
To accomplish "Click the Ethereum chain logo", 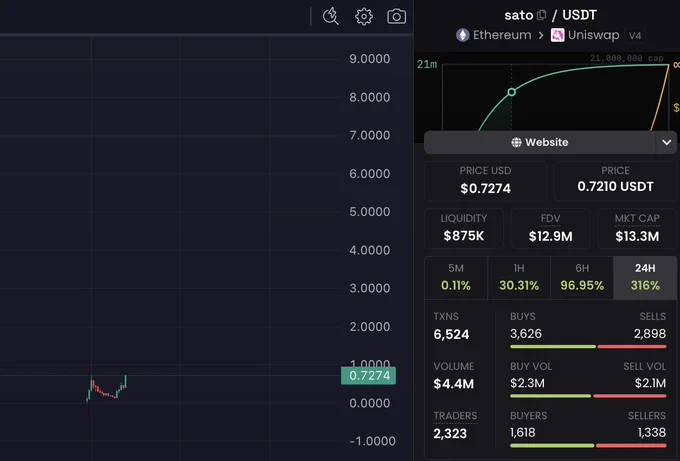I will (463, 35).
